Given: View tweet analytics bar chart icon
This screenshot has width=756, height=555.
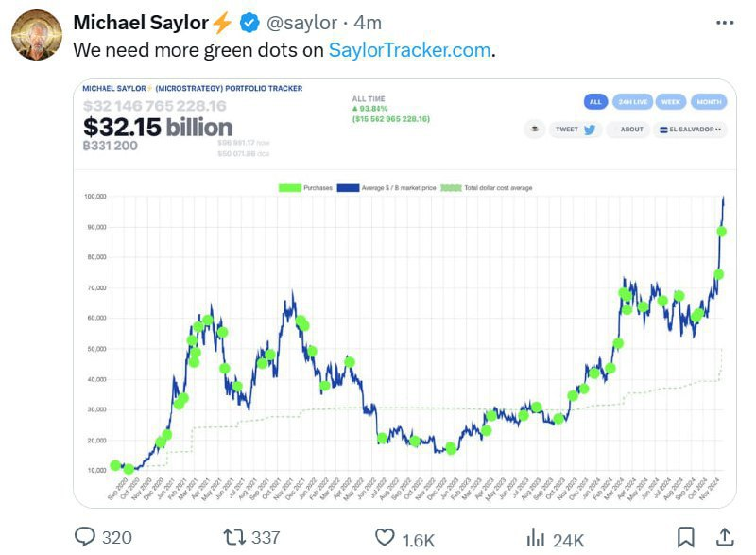Looking at the screenshot, I should click(536, 537).
